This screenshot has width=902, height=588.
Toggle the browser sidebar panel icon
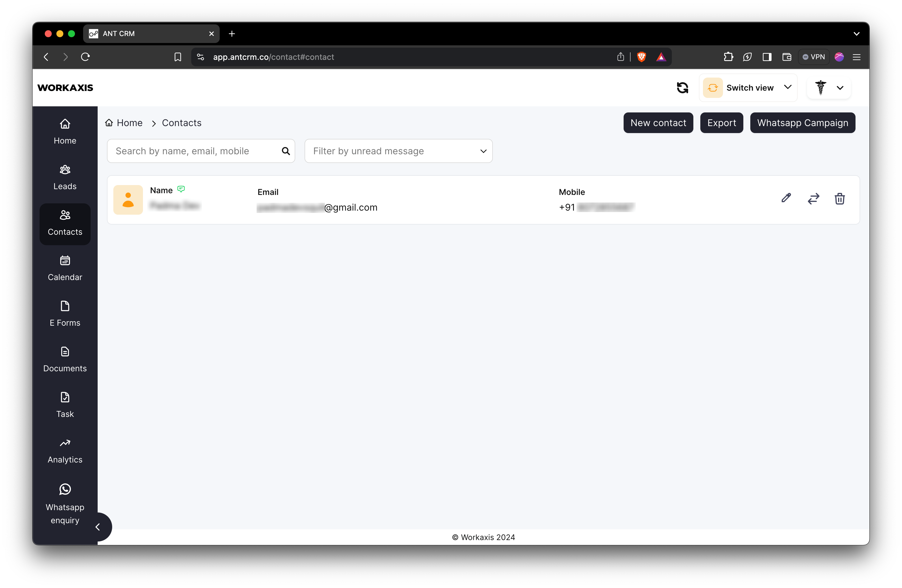coord(766,57)
